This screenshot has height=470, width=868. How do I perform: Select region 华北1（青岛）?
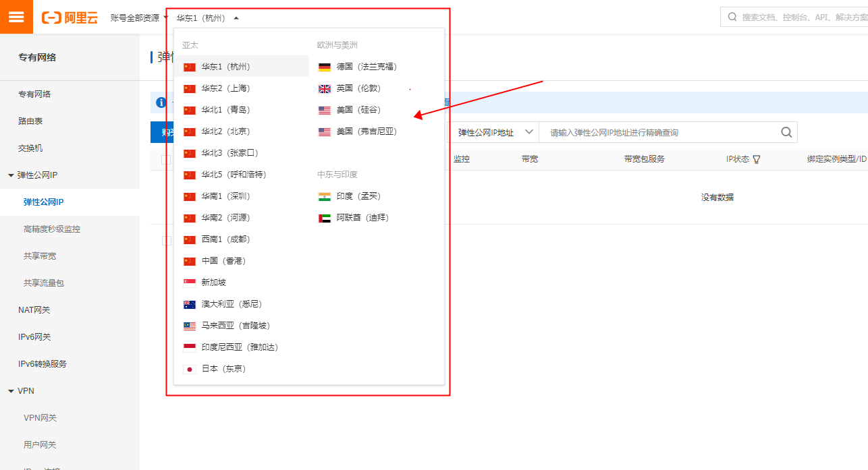click(x=242, y=110)
